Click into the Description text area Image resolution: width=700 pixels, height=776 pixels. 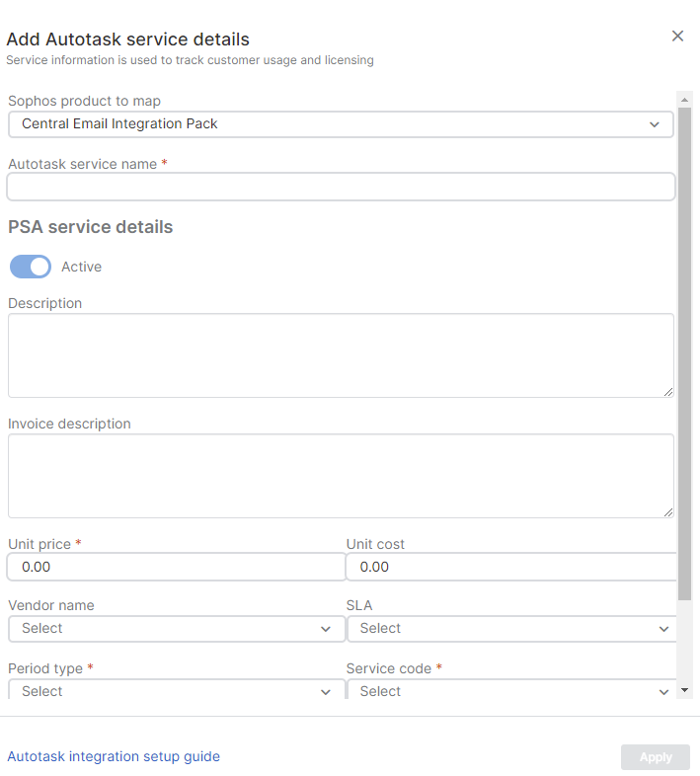(341, 355)
